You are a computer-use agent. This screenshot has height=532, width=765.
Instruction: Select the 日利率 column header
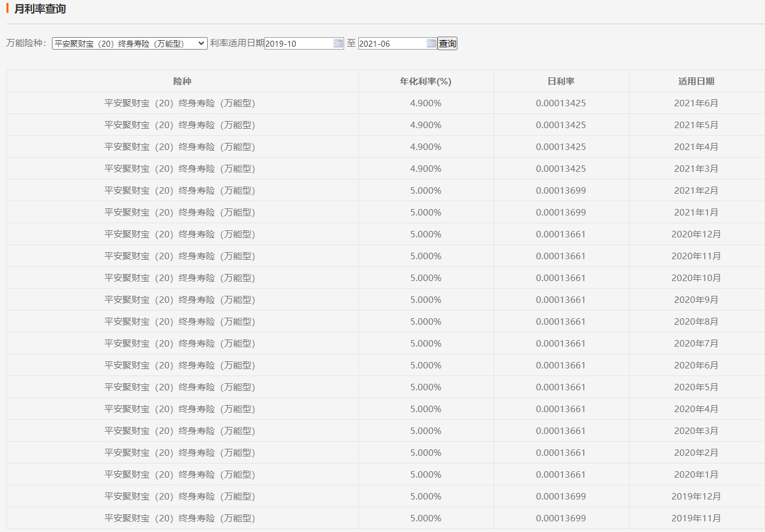click(561, 81)
